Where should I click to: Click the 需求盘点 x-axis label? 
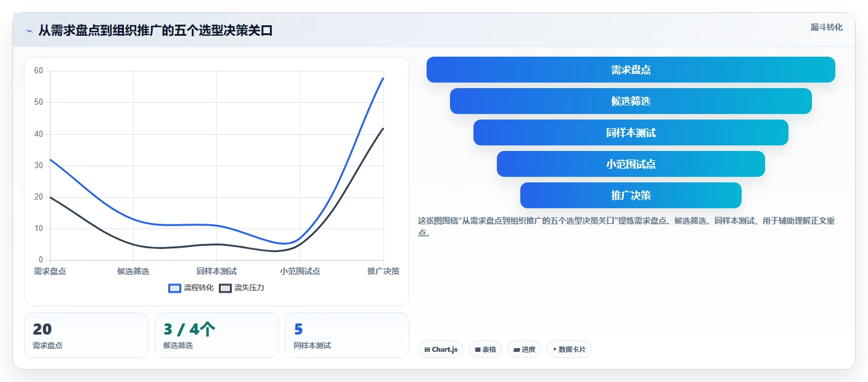[x=50, y=271]
